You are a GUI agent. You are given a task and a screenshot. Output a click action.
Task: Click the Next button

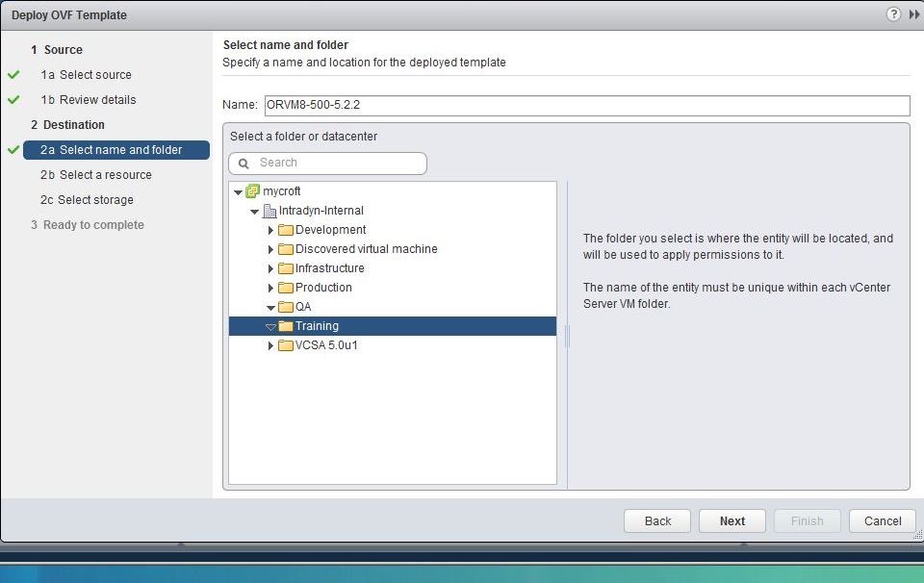click(x=731, y=521)
